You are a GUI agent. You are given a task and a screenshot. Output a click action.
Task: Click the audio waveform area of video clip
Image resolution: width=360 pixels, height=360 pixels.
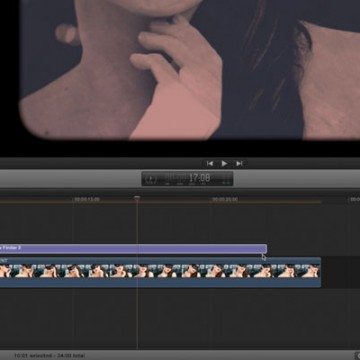click(x=160, y=282)
